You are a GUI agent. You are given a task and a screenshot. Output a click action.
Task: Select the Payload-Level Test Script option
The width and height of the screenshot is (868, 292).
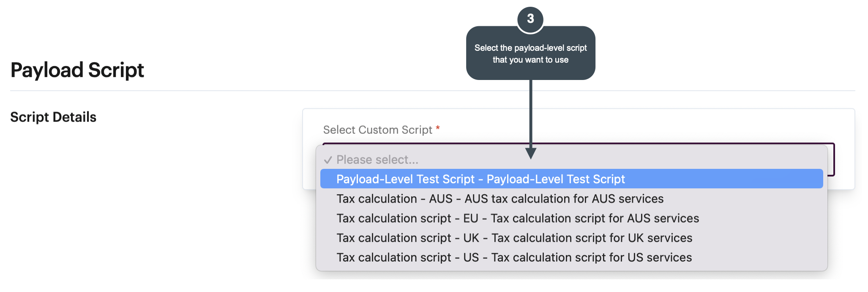coord(480,179)
